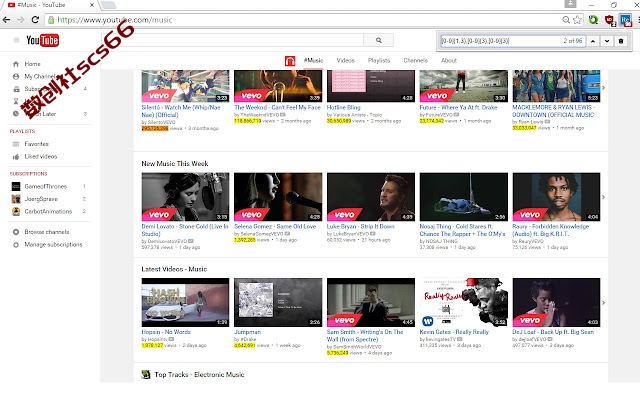Open Raury Forbidden Knowledge thumbnail

556,197
